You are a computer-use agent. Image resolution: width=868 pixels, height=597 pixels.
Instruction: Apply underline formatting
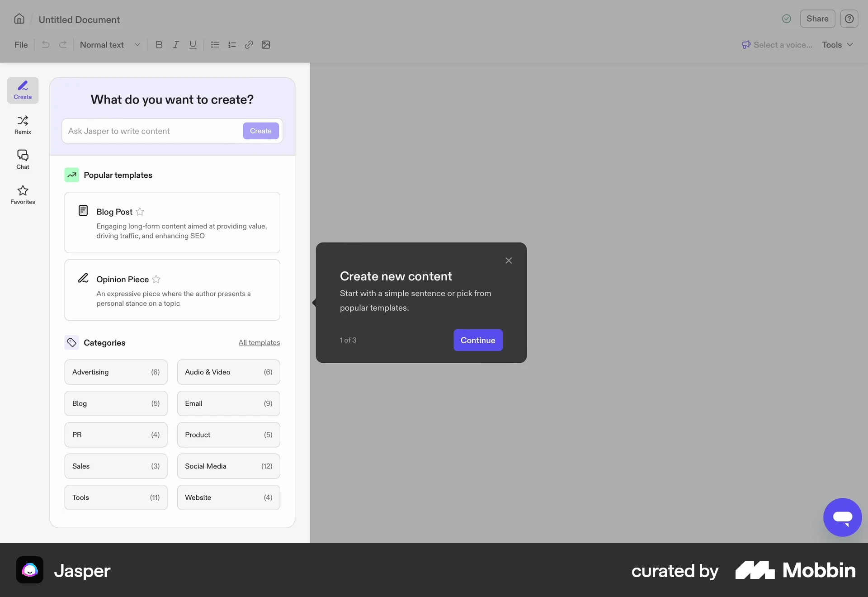pyautogui.click(x=193, y=45)
